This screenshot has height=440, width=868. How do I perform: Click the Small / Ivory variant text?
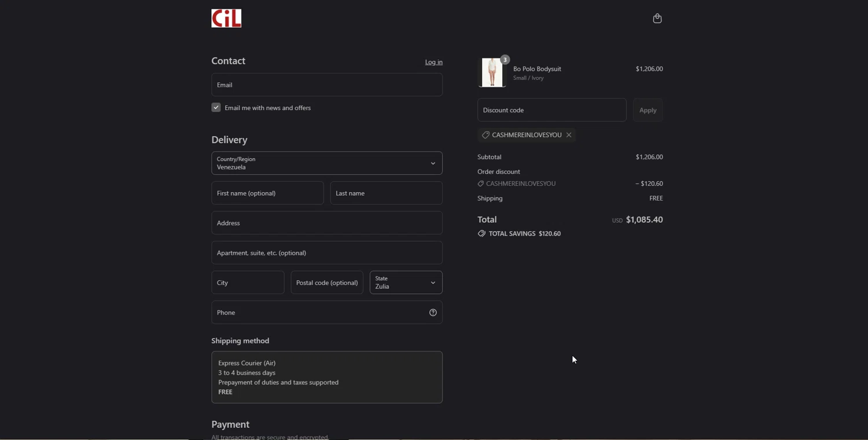tap(528, 78)
